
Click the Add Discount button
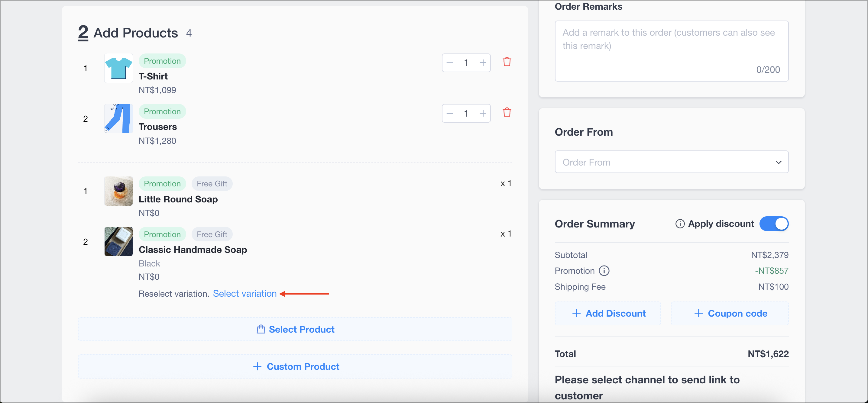(x=608, y=314)
